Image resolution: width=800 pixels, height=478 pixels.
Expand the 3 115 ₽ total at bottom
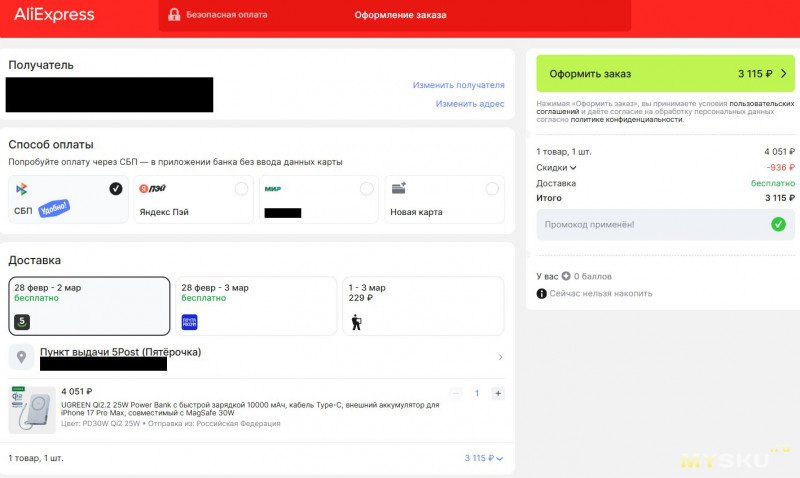(484, 458)
